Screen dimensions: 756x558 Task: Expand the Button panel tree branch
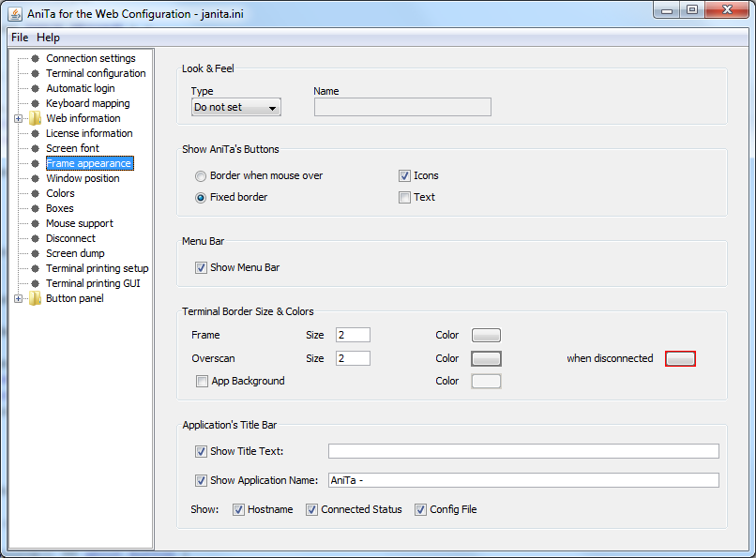[x=19, y=299]
